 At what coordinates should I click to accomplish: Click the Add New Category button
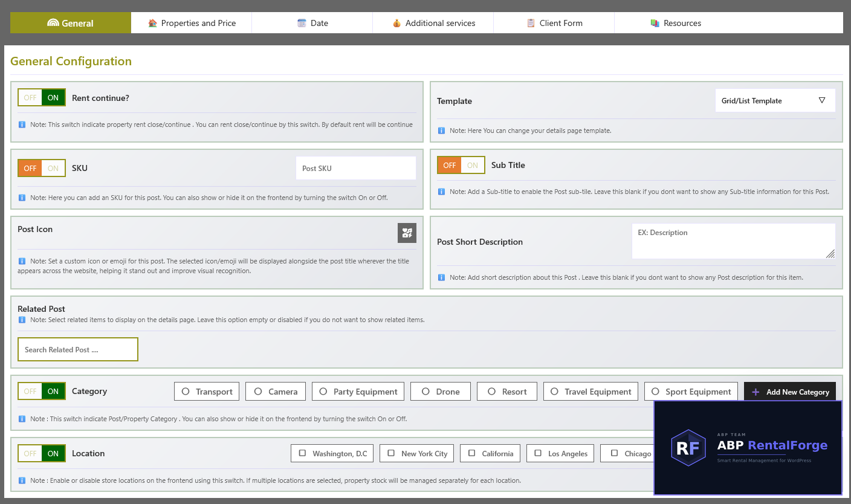pyautogui.click(x=790, y=392)
